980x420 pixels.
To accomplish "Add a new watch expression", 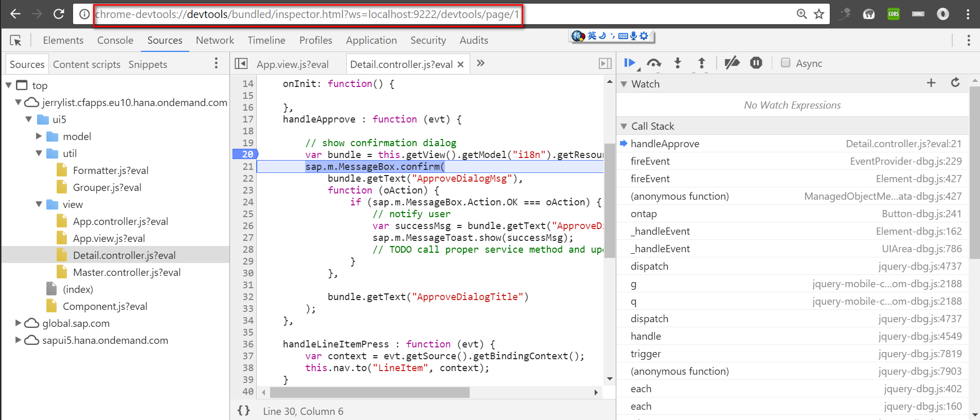I will [x=931, y=83].
